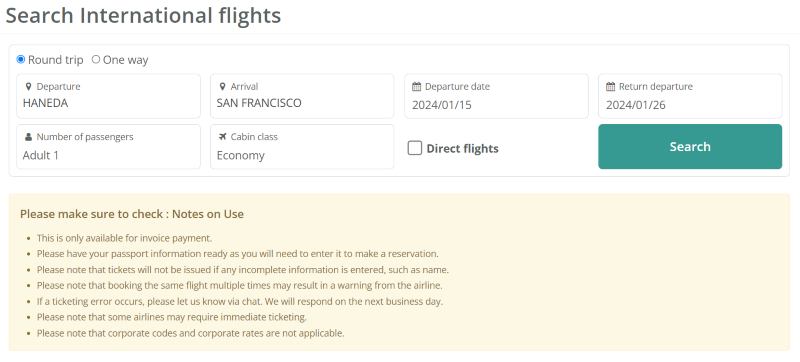This screenshot has height=362, width=800.
Task: Click the Notes on Use heading
Action: 132,214
